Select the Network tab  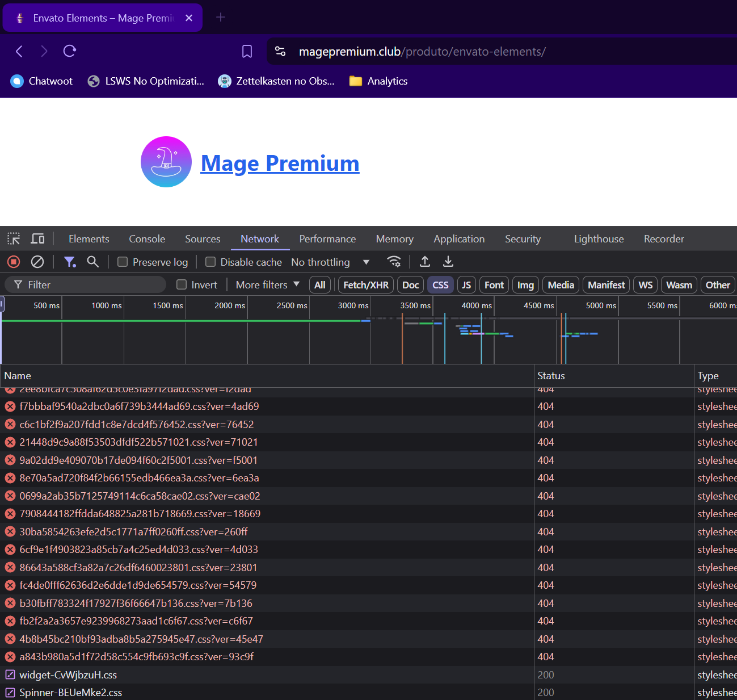[x=260, y=239]
